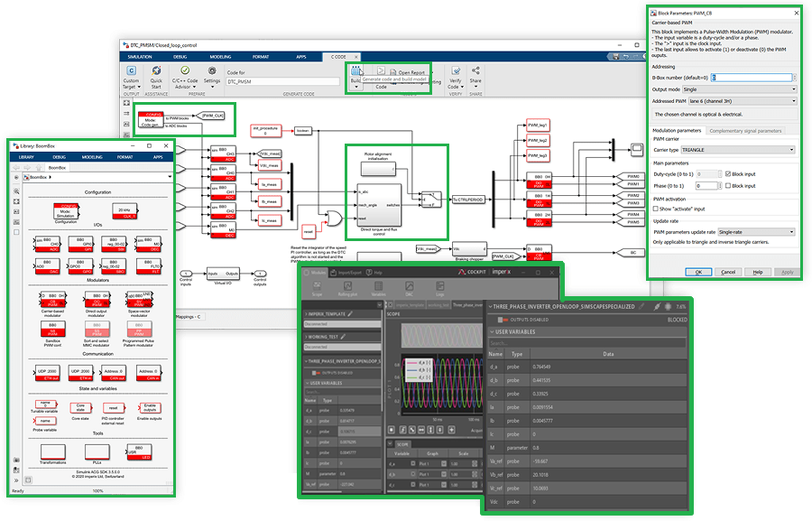The image size is (812, 521).
Task: Select the d_a probe row in large table
Action: click(x=587, y=367)
